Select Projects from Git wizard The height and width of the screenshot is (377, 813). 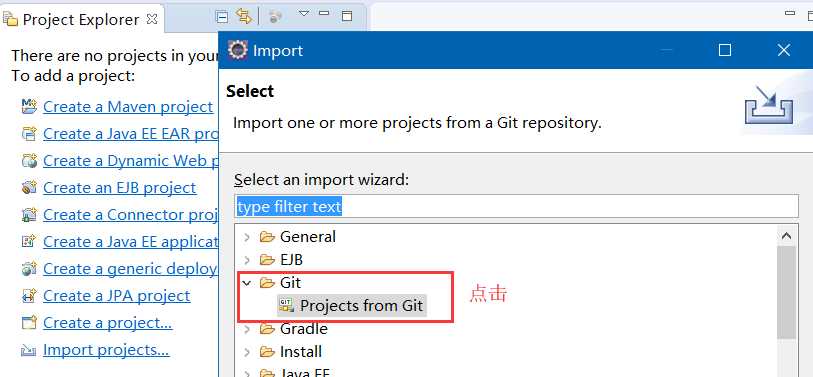(352, 305)
